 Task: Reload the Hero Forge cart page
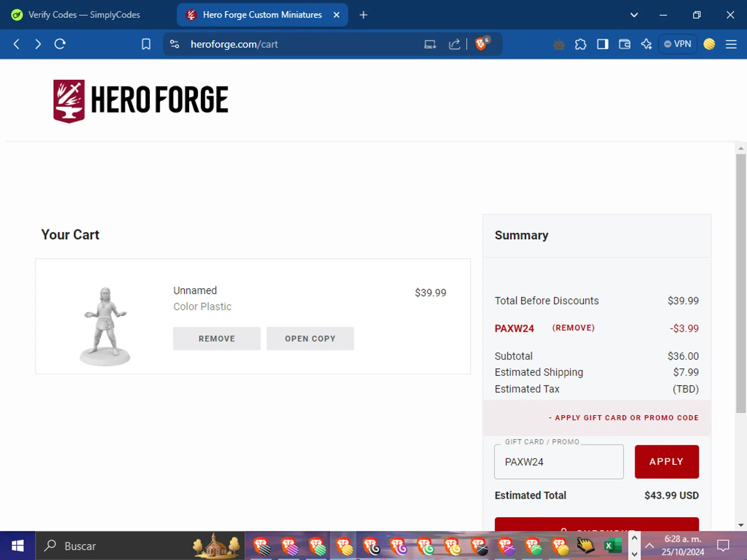tap(60, 44)
